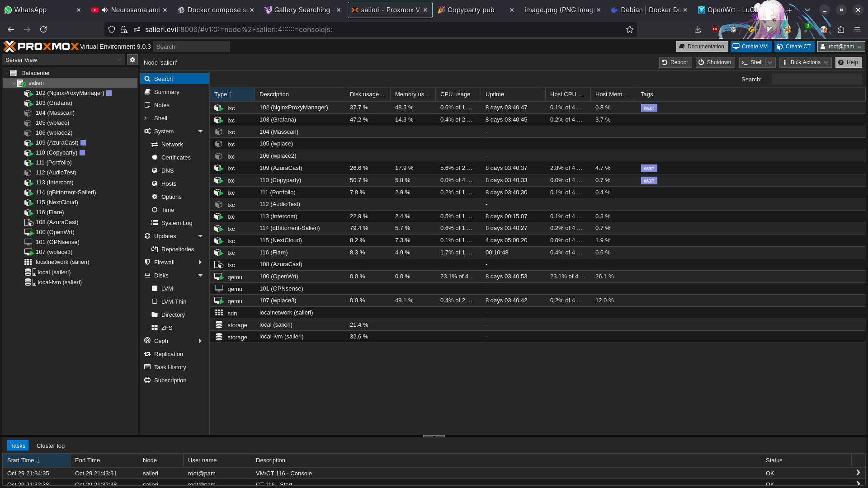The width and height of the screenshot is (868, 488).
Task: Click the wan tag on NginxProxyManager row
Action: 649,108
